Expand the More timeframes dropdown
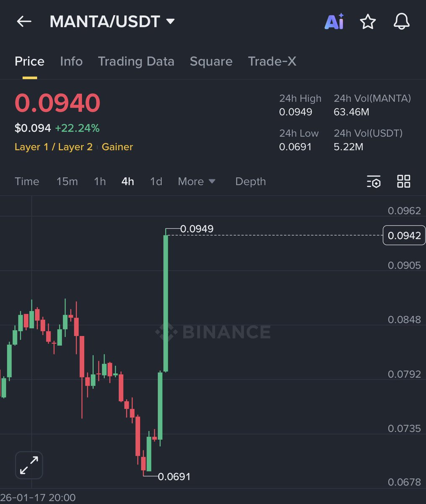 196,181
